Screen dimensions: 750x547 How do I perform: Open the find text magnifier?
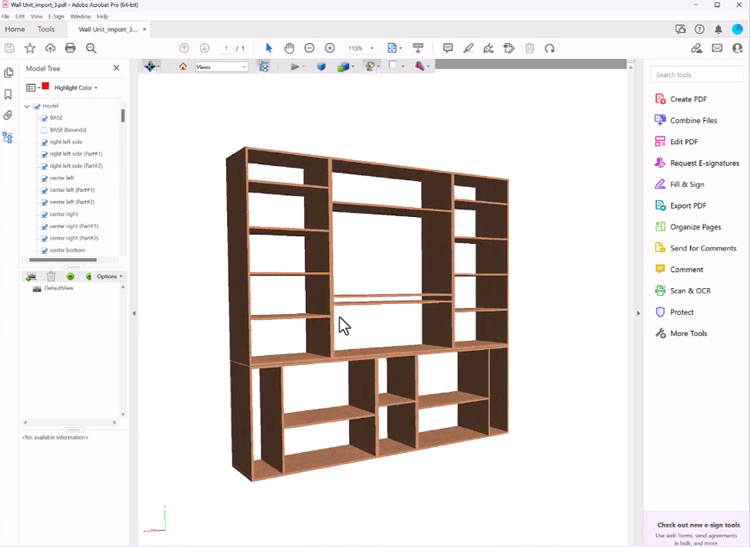click(91, 48)
